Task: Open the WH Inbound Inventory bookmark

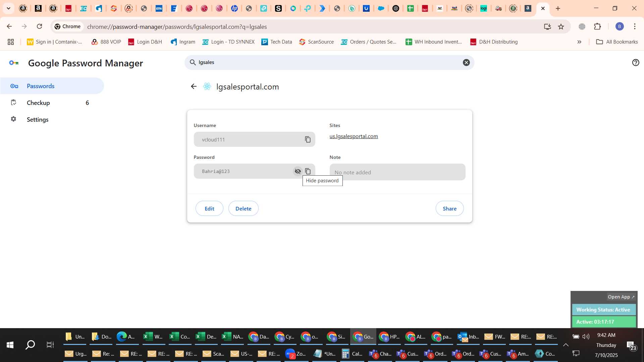Action: tap(434, 42)
